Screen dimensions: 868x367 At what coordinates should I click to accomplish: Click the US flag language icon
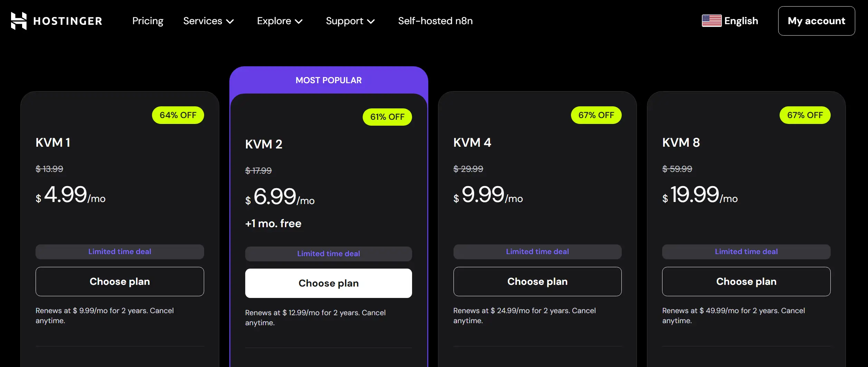[711, 21]
